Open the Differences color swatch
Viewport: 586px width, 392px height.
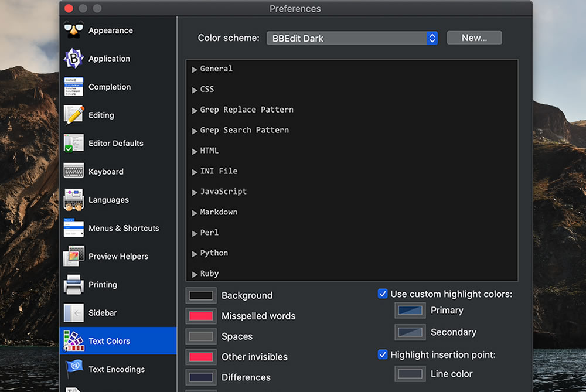201,377
